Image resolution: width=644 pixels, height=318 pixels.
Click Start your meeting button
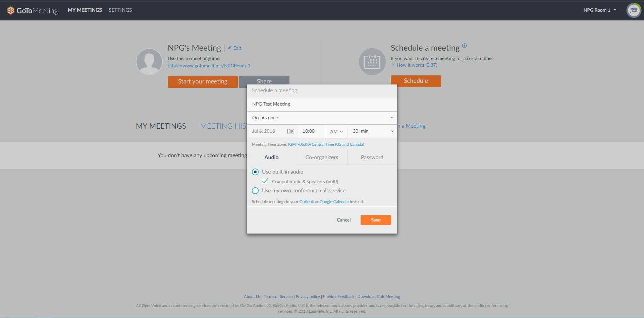pos(203,81)
